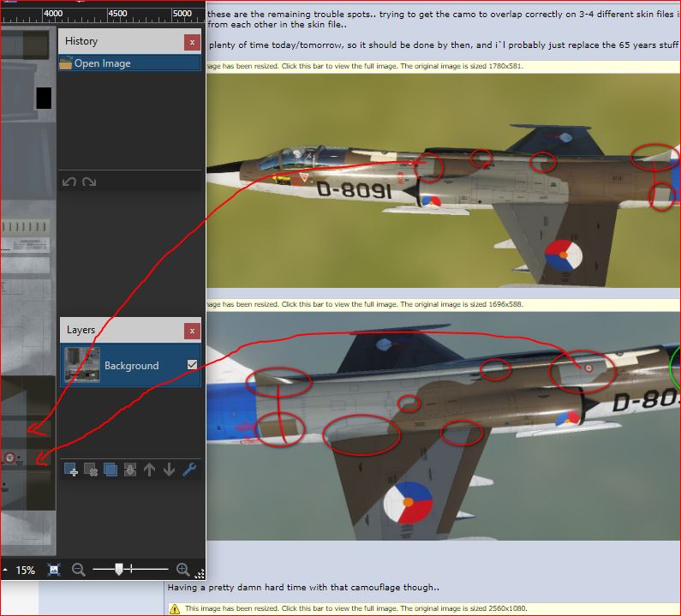Duplicate the current layer icon

pyautogui.click(x=111, y=469)
